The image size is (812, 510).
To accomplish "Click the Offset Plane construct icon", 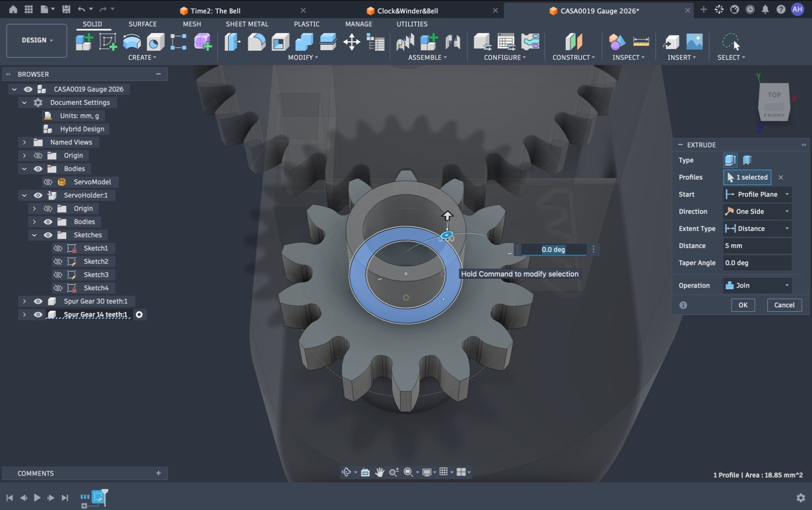I will coord(573,41).
